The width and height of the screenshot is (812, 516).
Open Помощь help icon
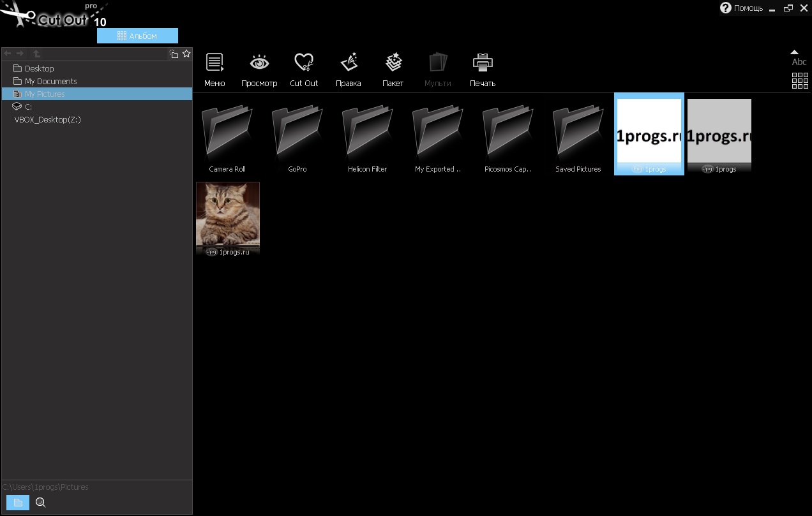click(725, 8)
